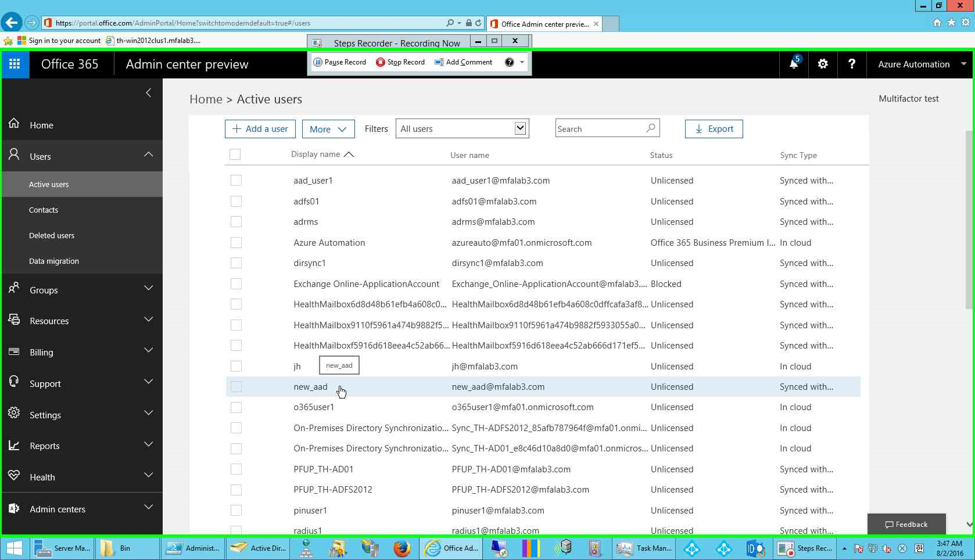This screenshot has height=560, width=975.
Task: Expand the Resources section chevron
Action: [149, 320]
